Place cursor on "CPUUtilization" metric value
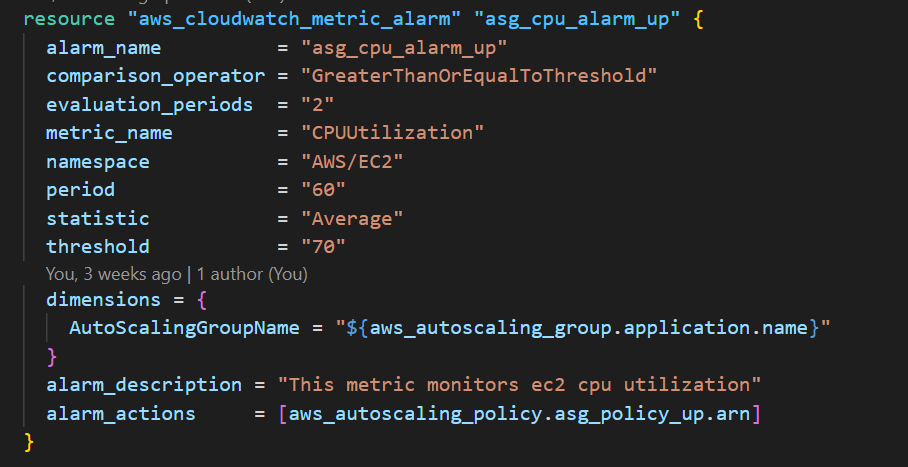 click(393, 133)
